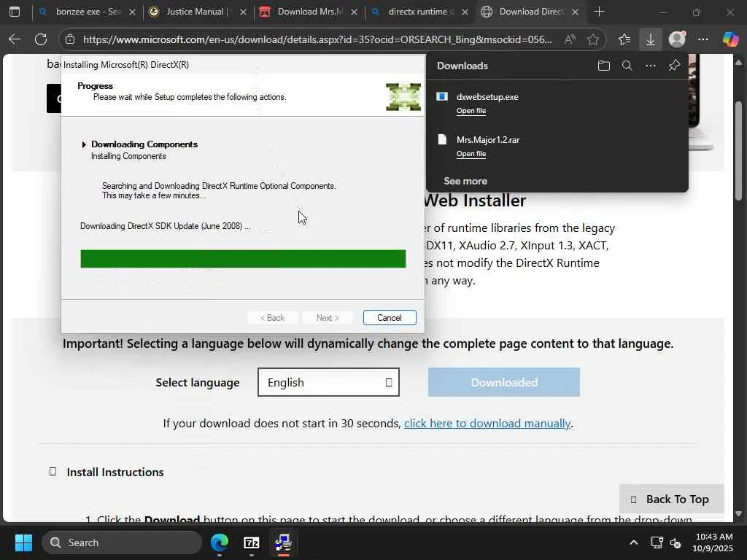The height and width of the screenshot is (560, 747).
Task: Click Mrs.Major1.2.rar file name
Action: (488, 139)
